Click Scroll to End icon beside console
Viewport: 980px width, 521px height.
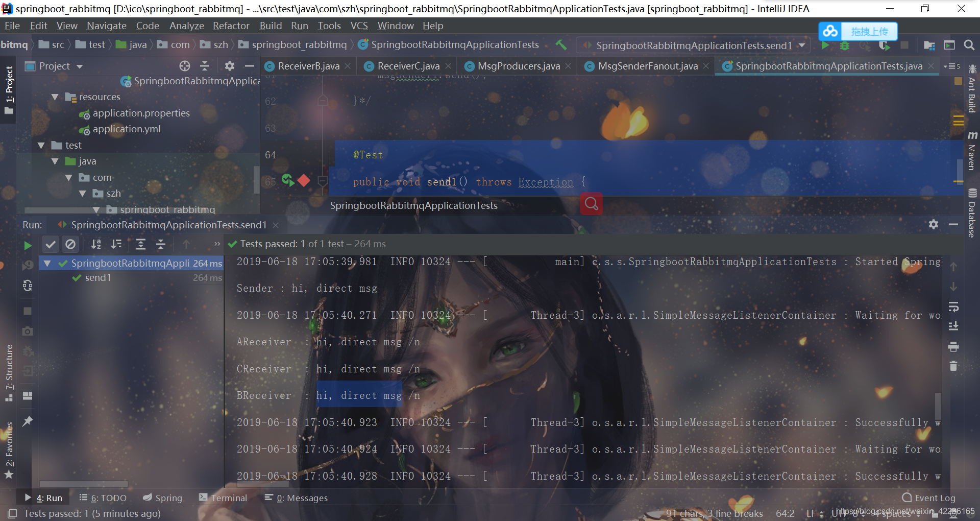pos(953,326)
